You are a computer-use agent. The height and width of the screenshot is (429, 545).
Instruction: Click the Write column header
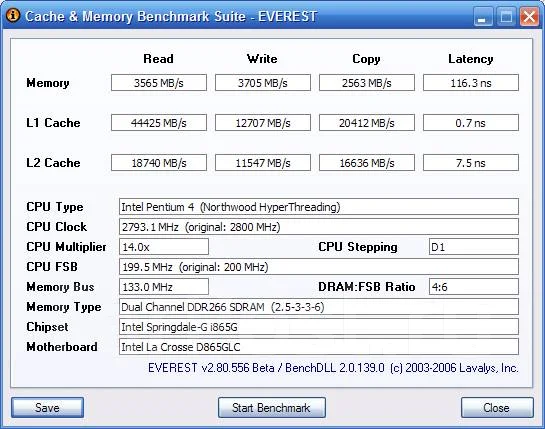[x=262, y=58]
